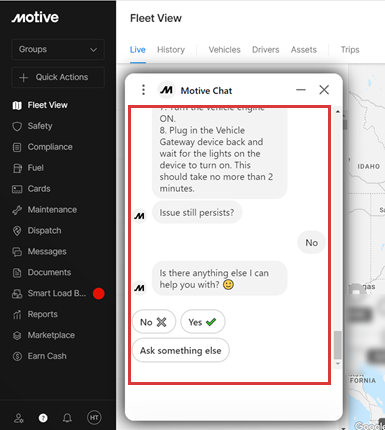This screenshot has width=385, height=430.
Task: Minimize the Motive Chat window
Action: [301, 90]
